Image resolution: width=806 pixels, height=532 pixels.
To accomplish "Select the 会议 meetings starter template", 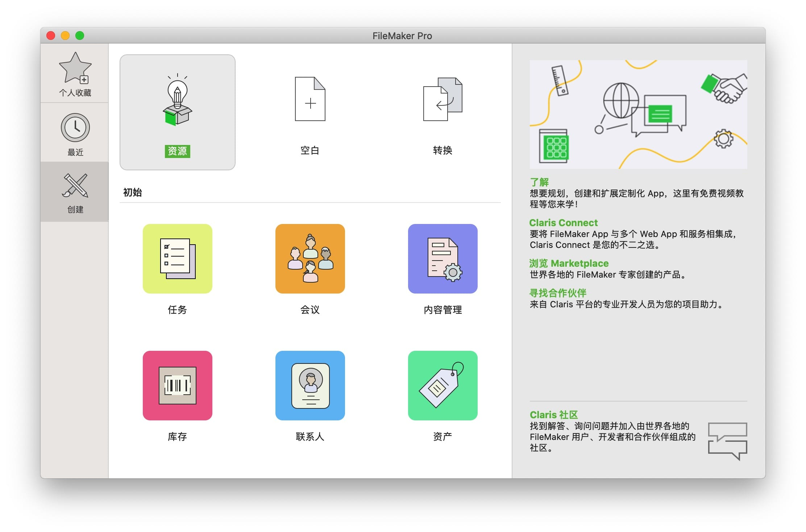I will [310, 258].
